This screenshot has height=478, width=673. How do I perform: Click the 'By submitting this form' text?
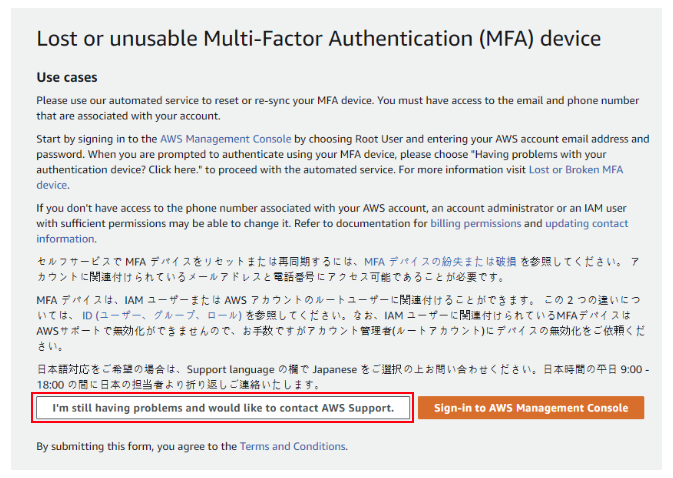[192, 446]
